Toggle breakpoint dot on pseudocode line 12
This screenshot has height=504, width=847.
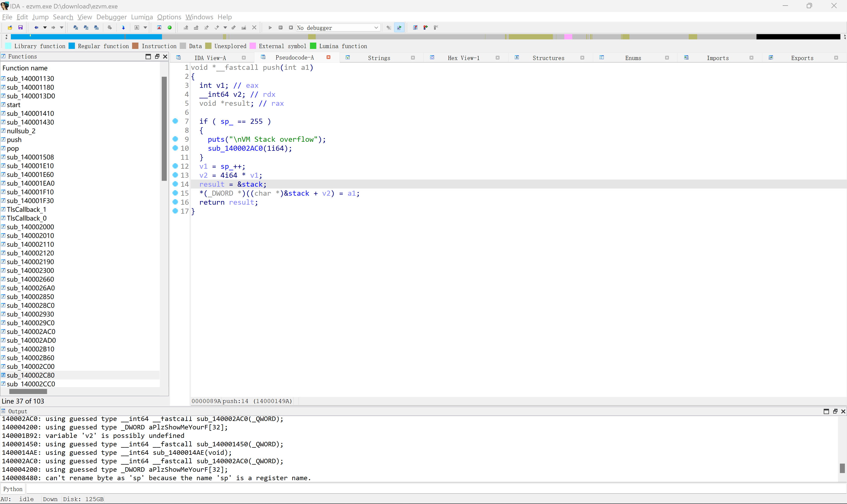(x=175, y=166)
